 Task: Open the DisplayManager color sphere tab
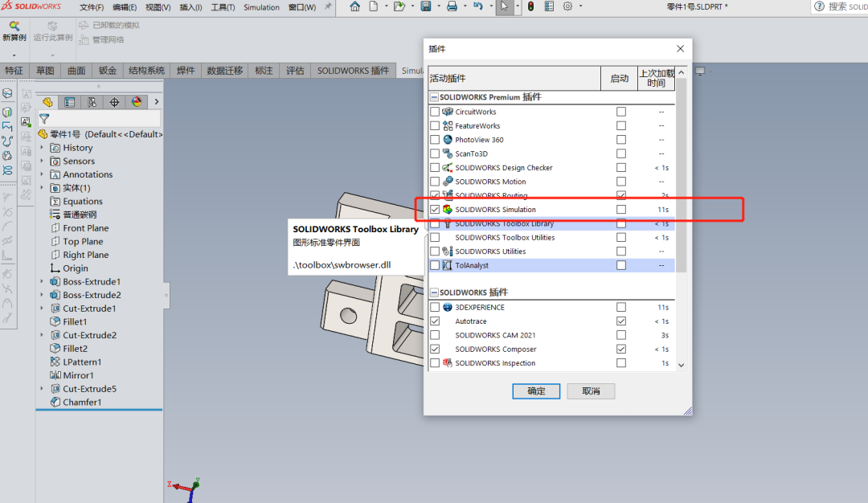137,102
